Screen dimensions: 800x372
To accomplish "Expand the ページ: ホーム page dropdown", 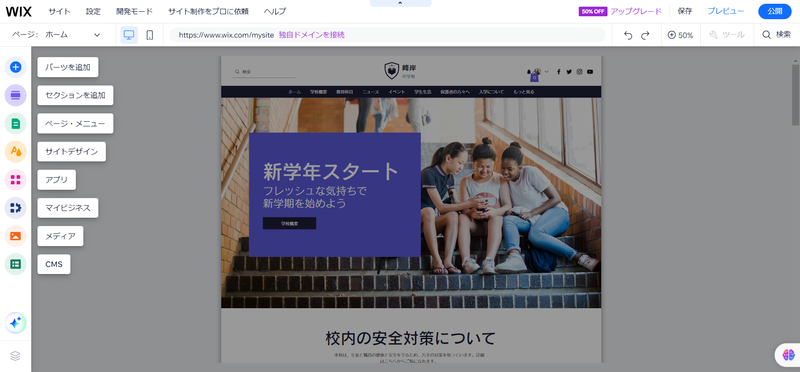I will [56, 35].
